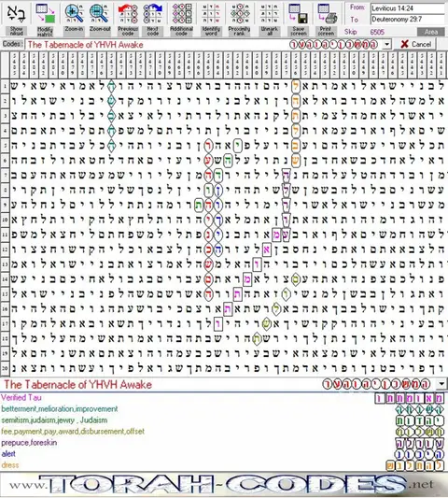Image resolution: width=448 pixels, height=498 pixels.
Task: Click the Hebrew letters beside 'dress'
Action: (415, 465)
